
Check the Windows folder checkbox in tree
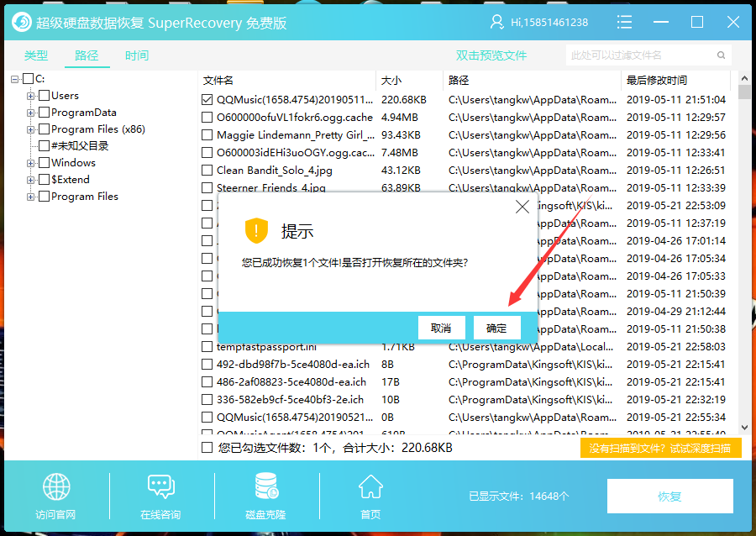pyautogui.click(x=44, y=162)
